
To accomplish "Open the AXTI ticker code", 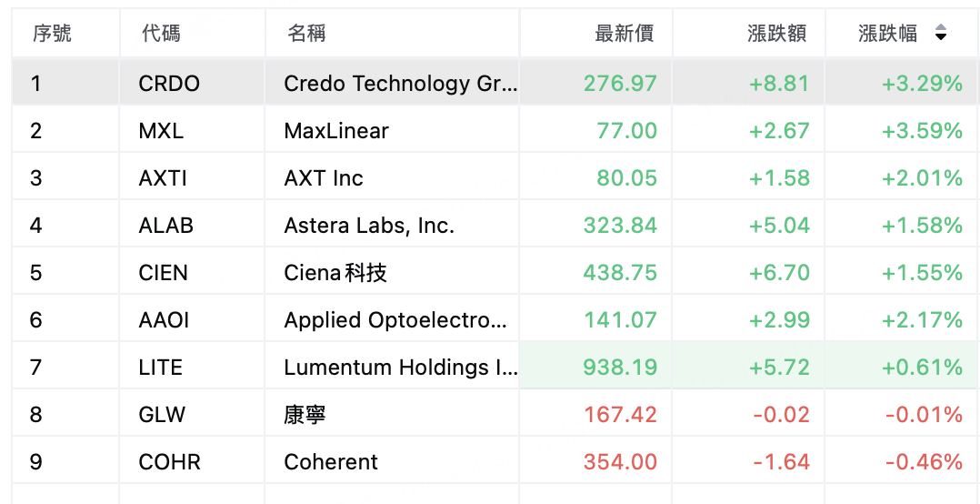I will pyautogui.click(x=163, y=178).
